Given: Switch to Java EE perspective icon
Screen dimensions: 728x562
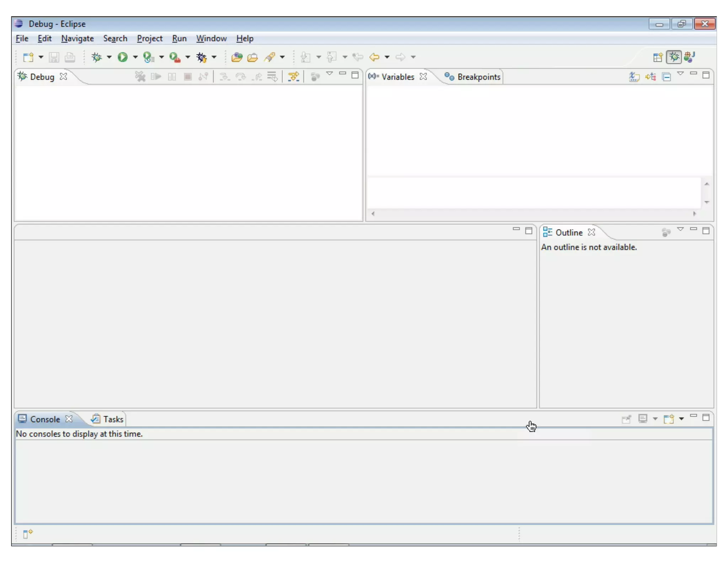Looking at the screenshot, I should point(689,57).
